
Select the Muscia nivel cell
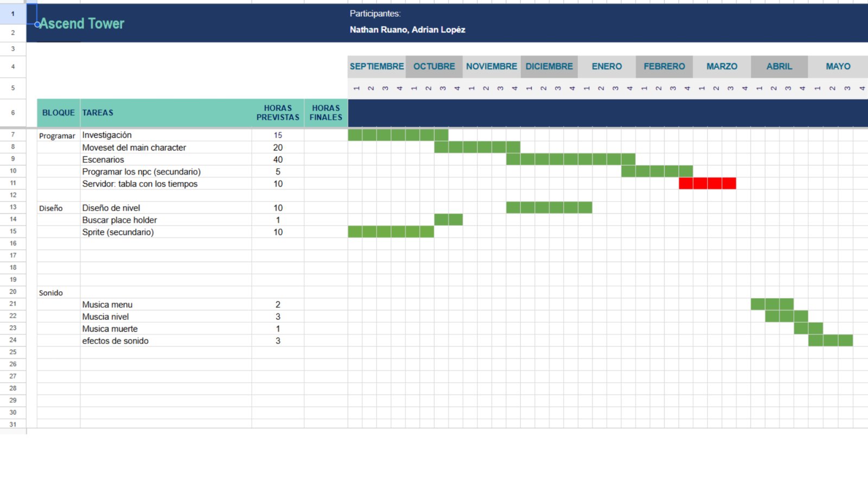(x=166, y=317)
